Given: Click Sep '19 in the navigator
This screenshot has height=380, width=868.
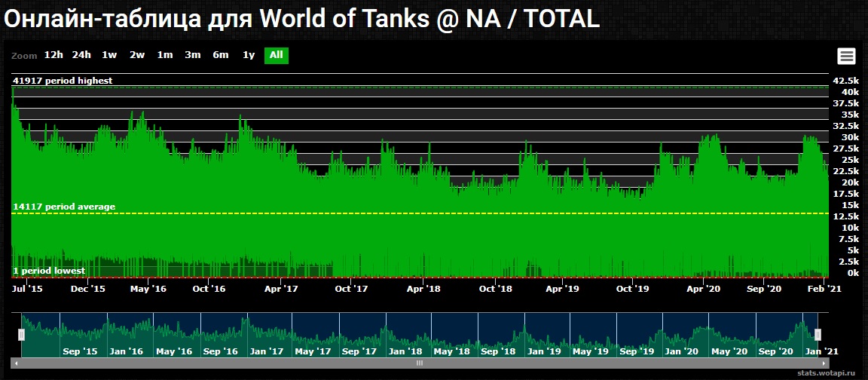Looking at the screenshot, I should click(x=637, y=352).
